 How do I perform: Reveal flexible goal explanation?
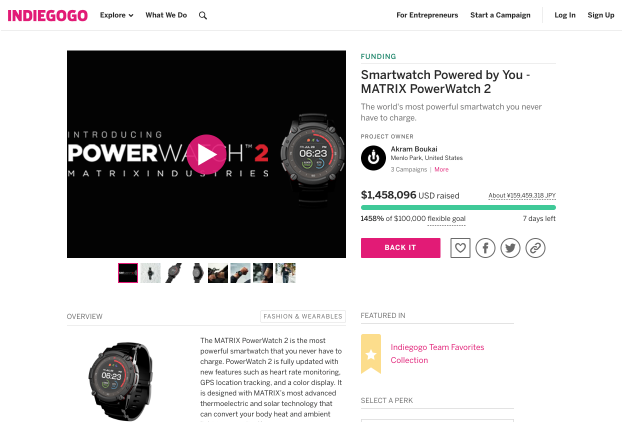point(446,219)
